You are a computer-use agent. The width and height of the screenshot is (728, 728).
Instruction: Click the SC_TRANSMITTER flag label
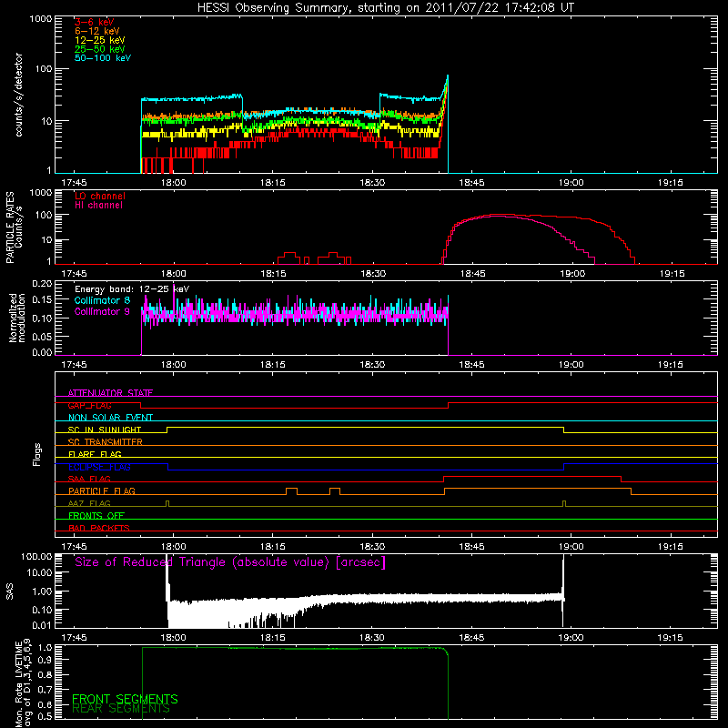[x=106, y=442]
